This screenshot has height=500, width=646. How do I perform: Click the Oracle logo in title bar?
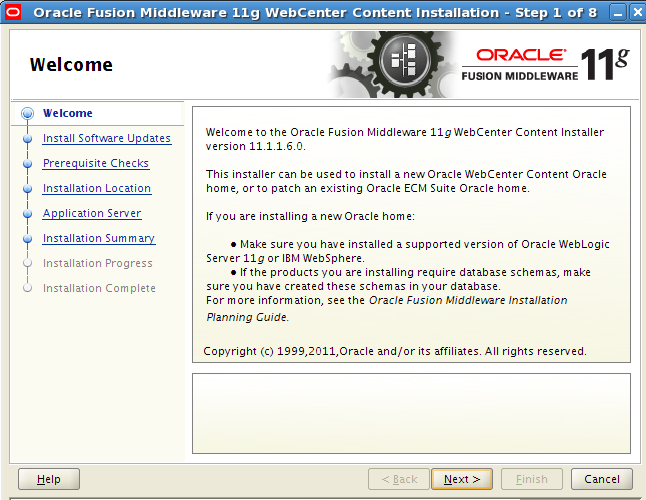coord(13,12)
